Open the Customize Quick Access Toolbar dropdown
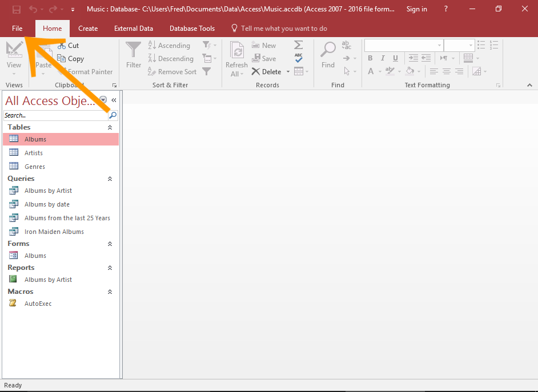The height and width of the screenshot is (392, 538). click(73, 10)
